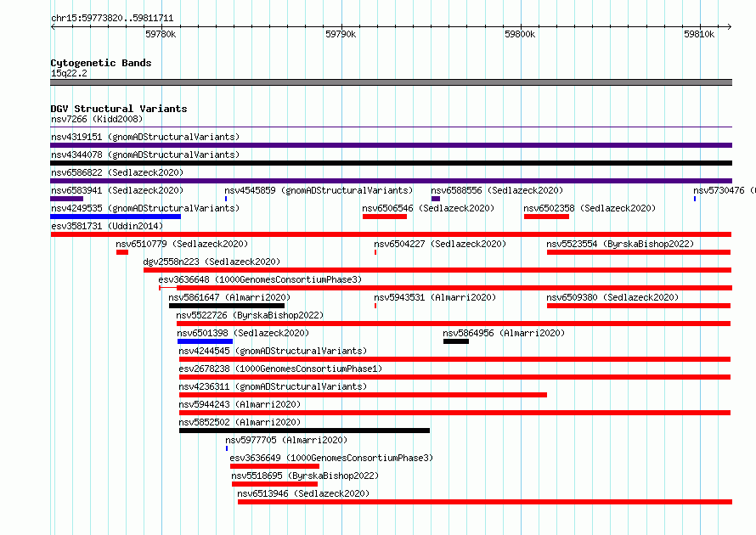Click the 59780k ruler position
This screenshot has width=756, height=535.
[x=161, y=34]
